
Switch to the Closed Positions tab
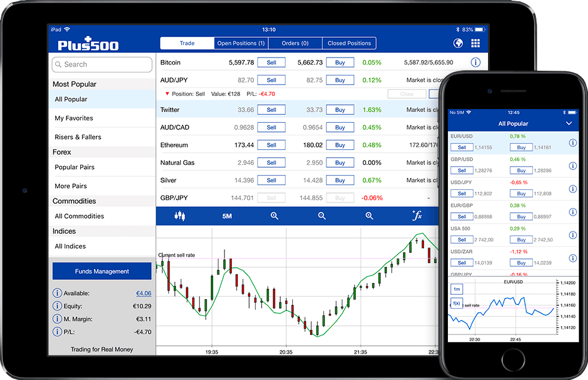point(349,43)
